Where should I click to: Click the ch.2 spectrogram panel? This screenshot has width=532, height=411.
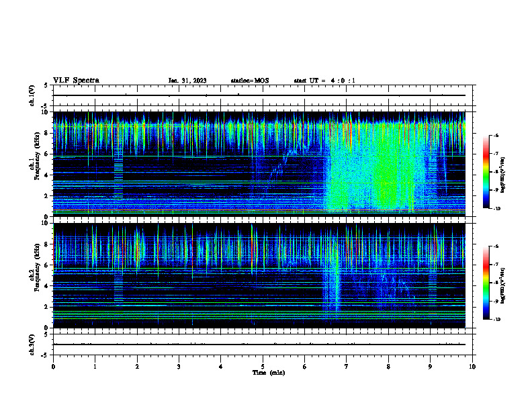pos(259,275)
